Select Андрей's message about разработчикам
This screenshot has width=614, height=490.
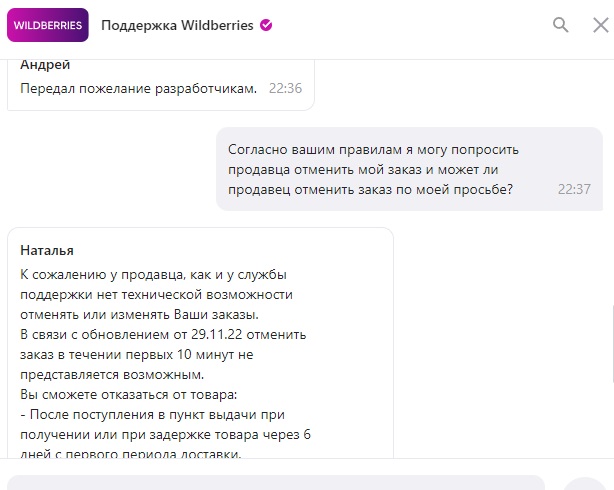point(138,88)
